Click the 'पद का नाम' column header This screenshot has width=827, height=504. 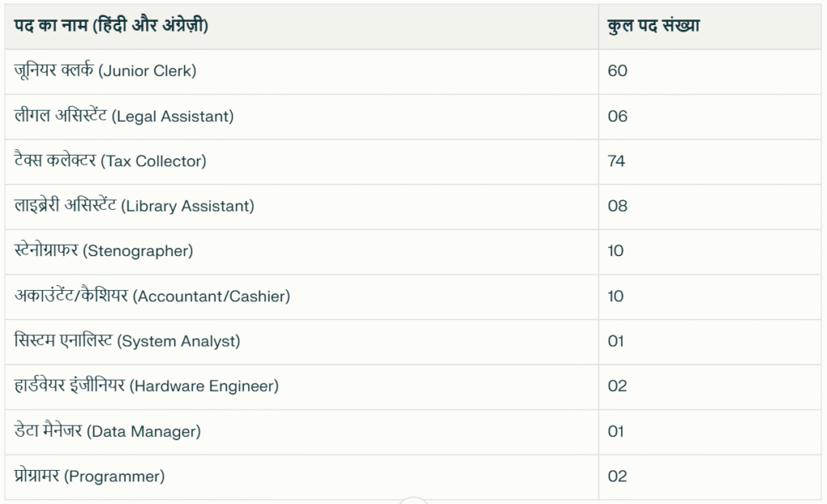click(111, 25)
